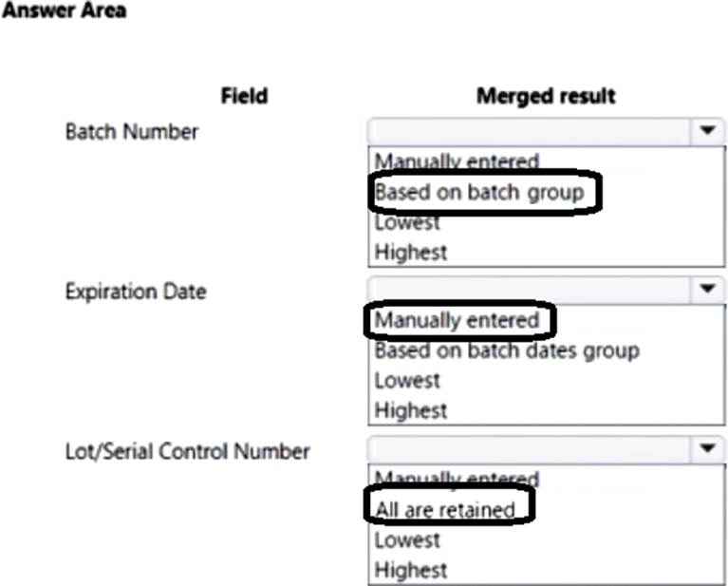The width and height of the screenshot is (728, 586).
Task: Open the Batch Number dropdown arrow
Action: pyautogui.click(x=707, y=132)
